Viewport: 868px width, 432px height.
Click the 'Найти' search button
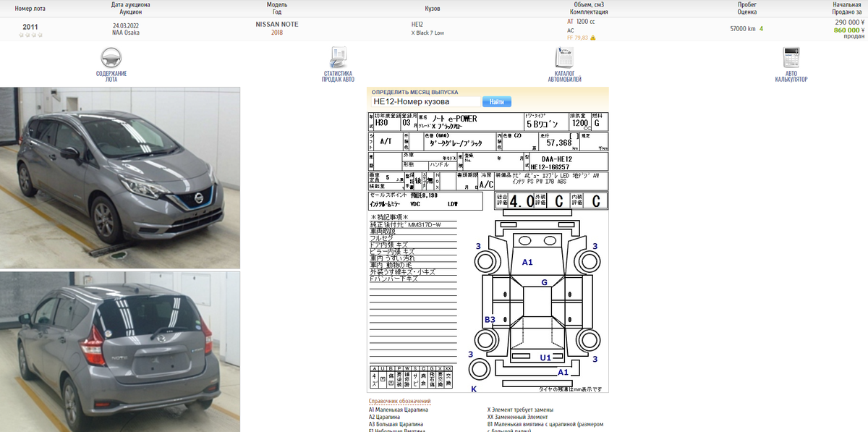496,102
